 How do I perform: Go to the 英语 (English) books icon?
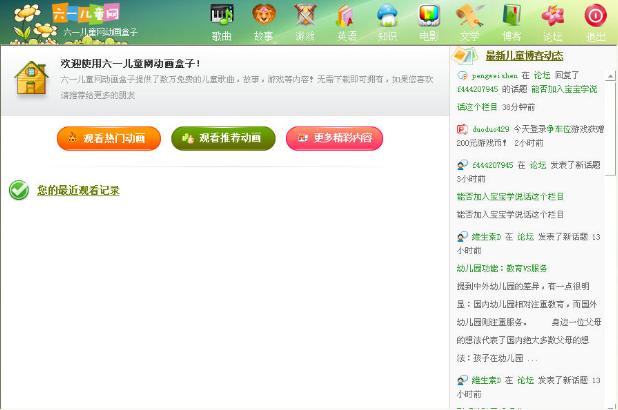[x=346, y=20]
